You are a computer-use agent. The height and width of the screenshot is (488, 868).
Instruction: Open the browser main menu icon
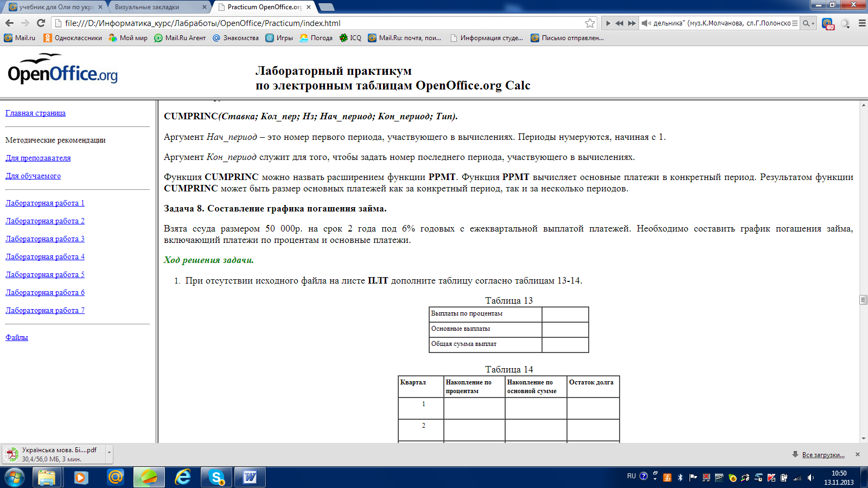pos(862,23)
